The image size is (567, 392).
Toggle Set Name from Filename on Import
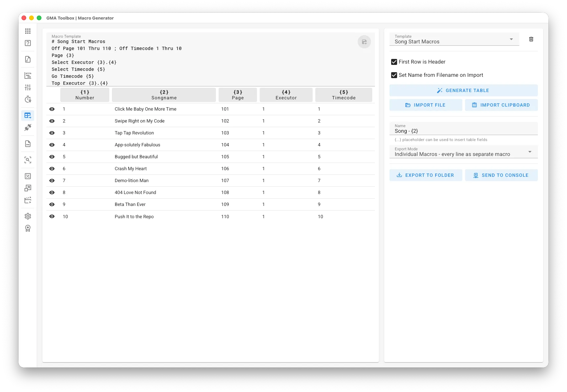coord(394,75)
